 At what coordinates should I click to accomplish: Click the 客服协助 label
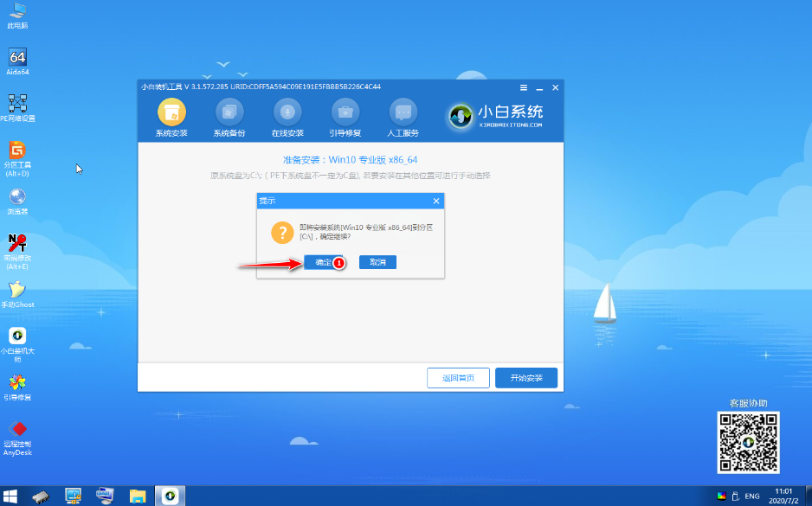(x=748, y=403)
